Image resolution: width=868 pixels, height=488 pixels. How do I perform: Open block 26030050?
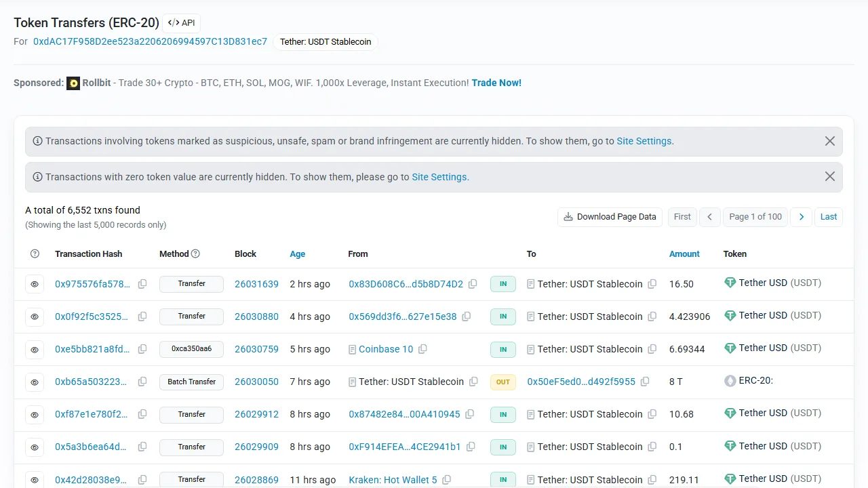pyautogui.click(x=256, y=382)
